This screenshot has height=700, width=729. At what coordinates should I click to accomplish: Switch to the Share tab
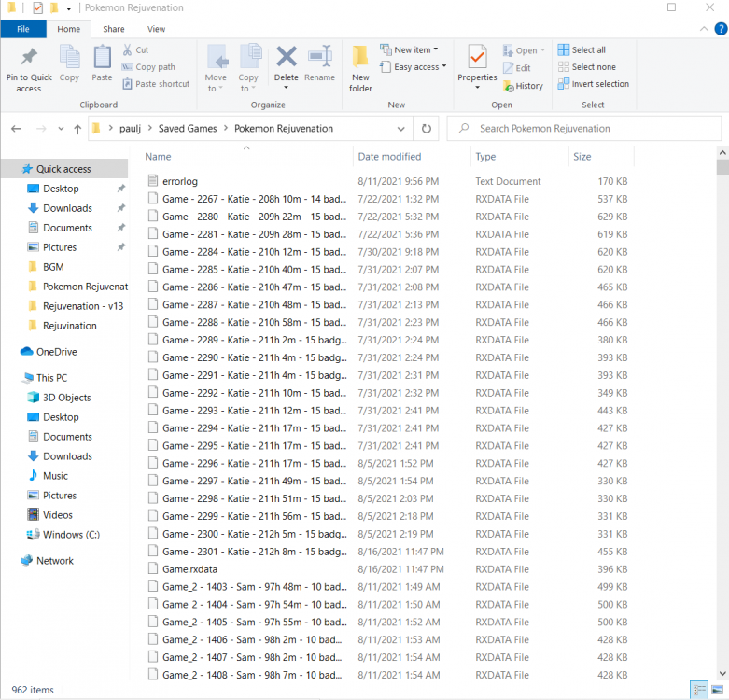point(114,29)
